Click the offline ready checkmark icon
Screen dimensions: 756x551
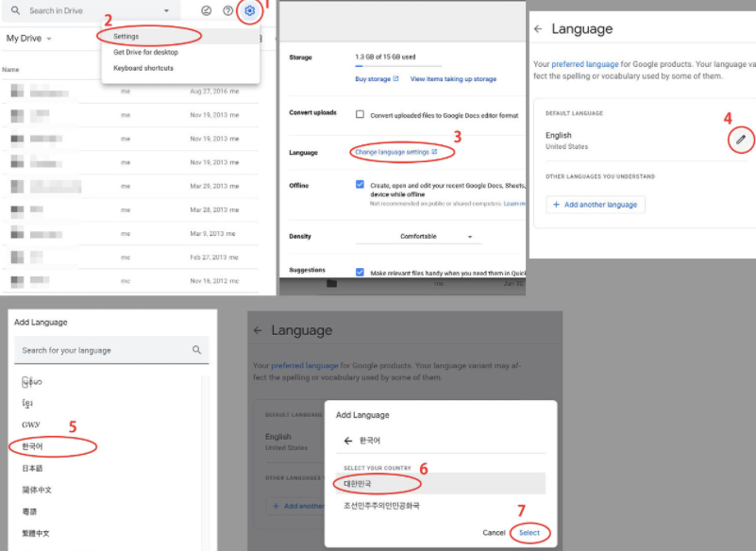point(207,10)
